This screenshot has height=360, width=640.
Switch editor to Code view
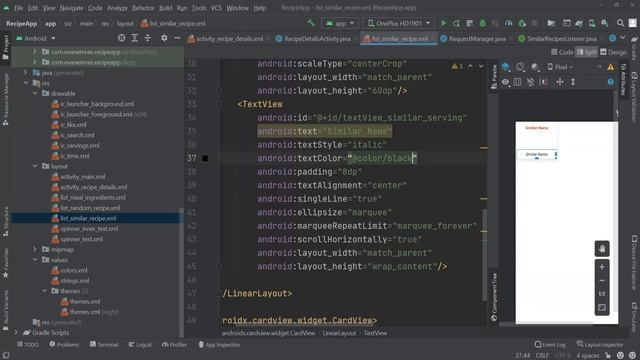point(562,52)
